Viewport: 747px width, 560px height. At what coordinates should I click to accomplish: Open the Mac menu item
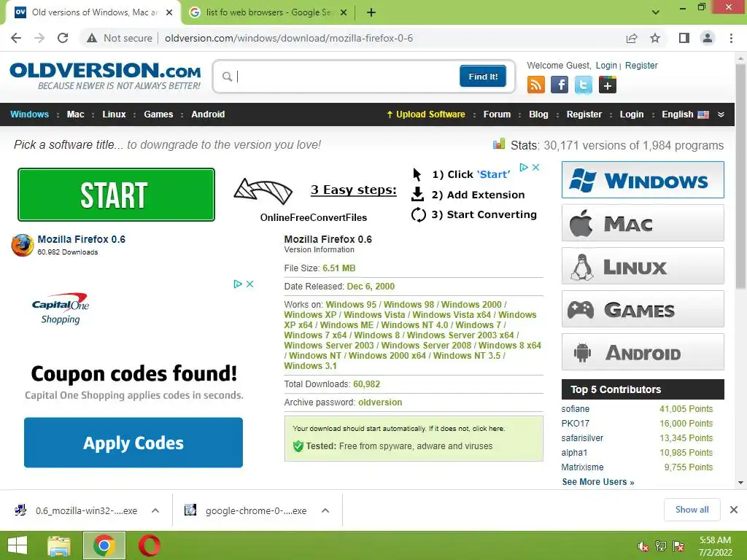pos(75,114)
